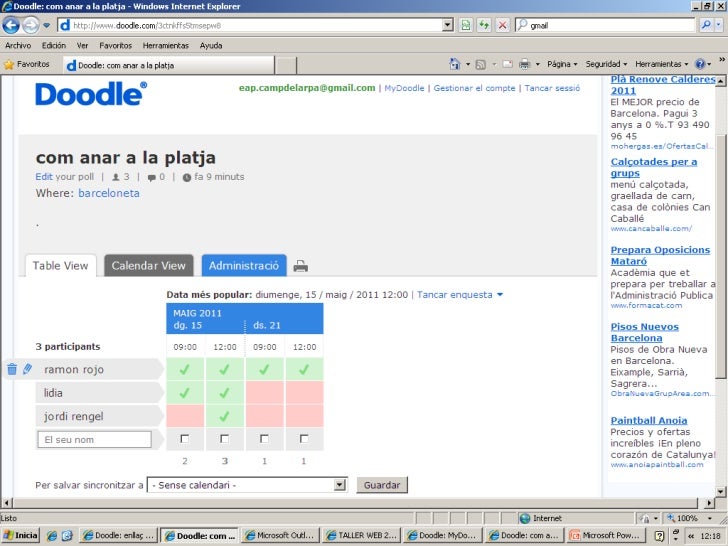
Task: Open the Herramientas command bar dropdown
Action: click(x=662, y=64)
